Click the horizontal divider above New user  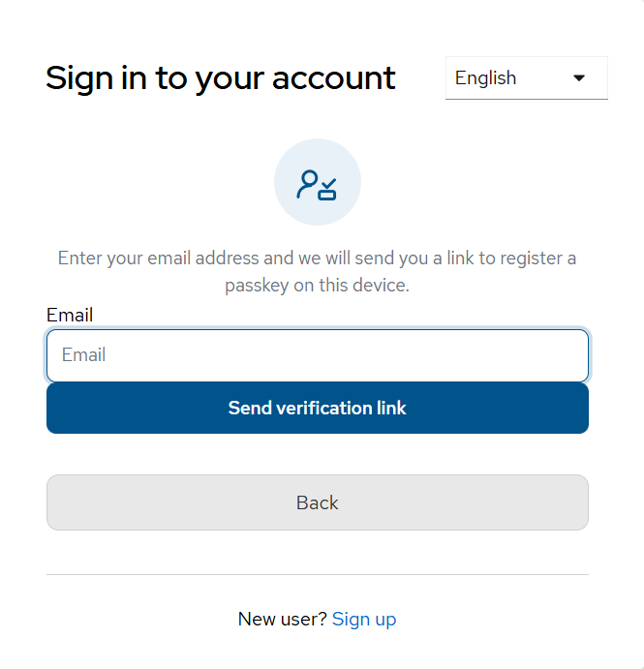pos(317,575)
